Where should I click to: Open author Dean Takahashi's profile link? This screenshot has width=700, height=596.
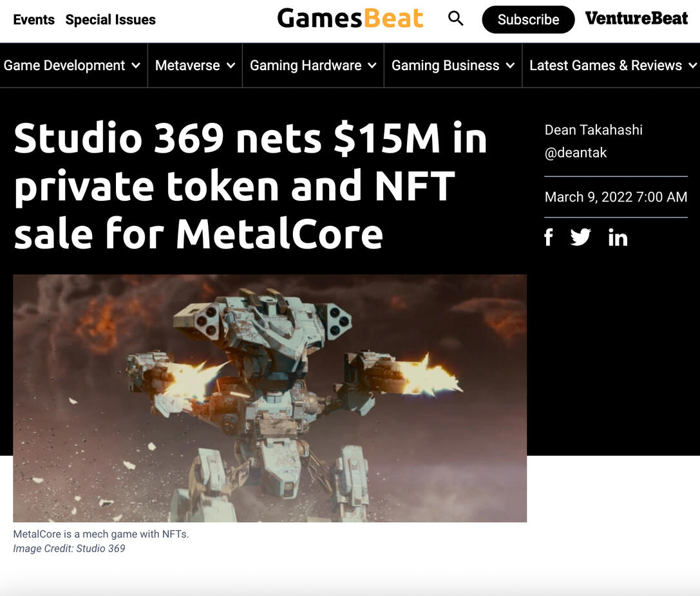(x=593, y=130)
